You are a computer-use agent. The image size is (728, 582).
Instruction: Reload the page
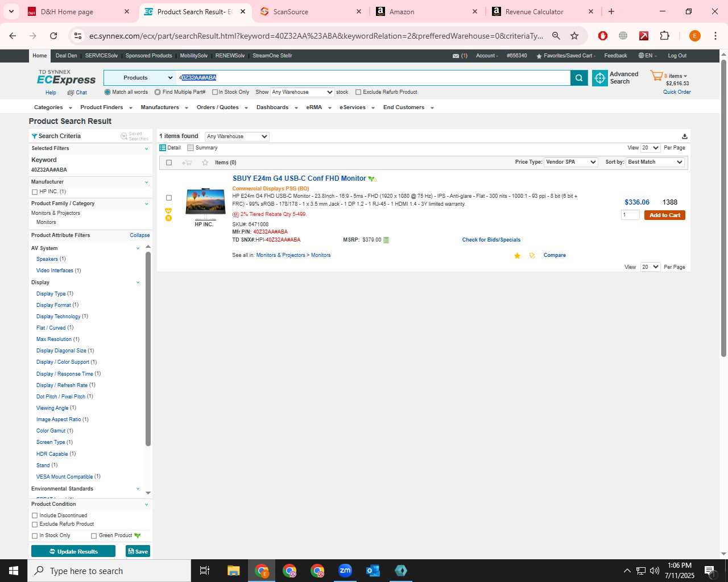[53, 36]
